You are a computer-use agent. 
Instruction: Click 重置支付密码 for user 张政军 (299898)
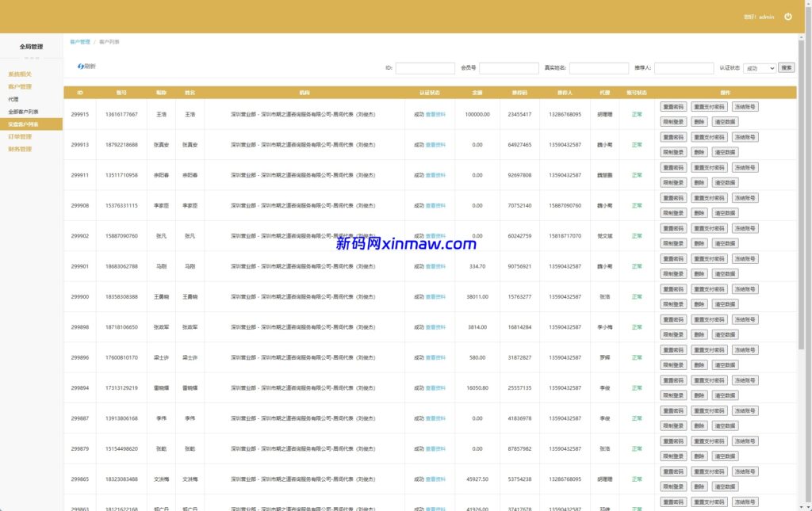(x=708, y=319)
